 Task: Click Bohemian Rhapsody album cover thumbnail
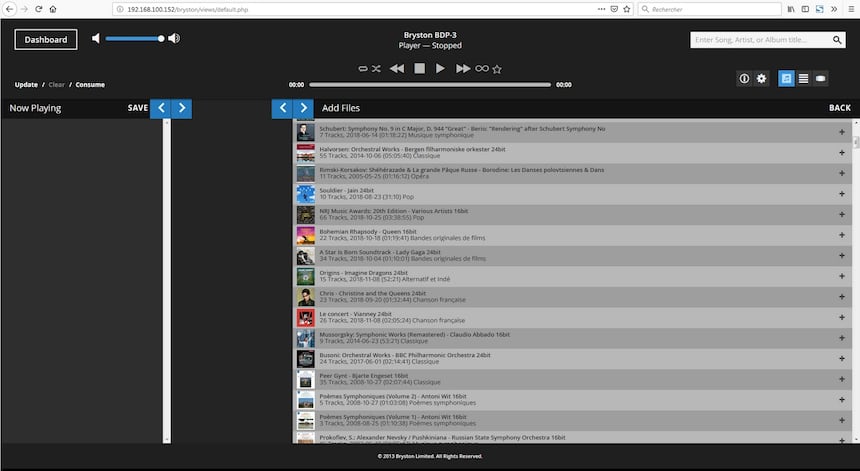coord(305,235)
